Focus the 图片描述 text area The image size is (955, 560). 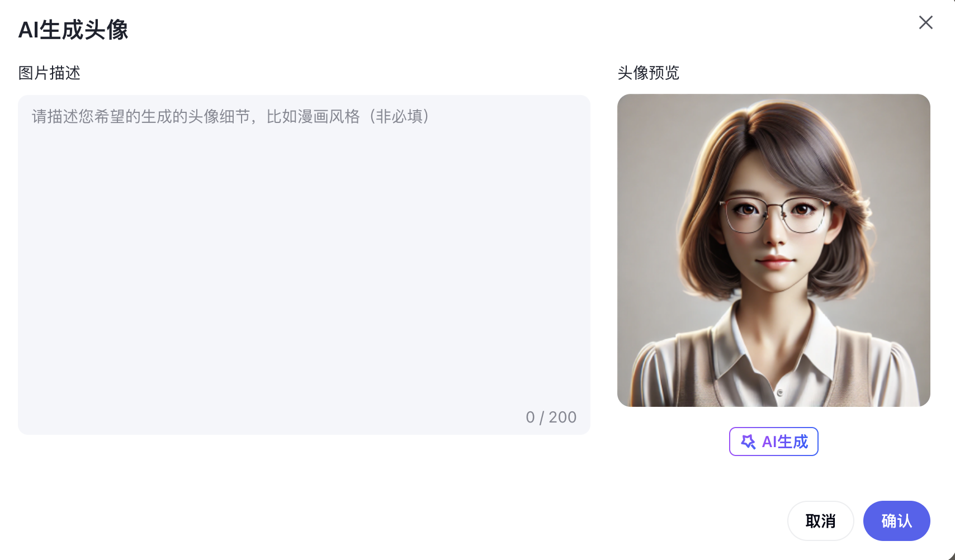(304, 264)
